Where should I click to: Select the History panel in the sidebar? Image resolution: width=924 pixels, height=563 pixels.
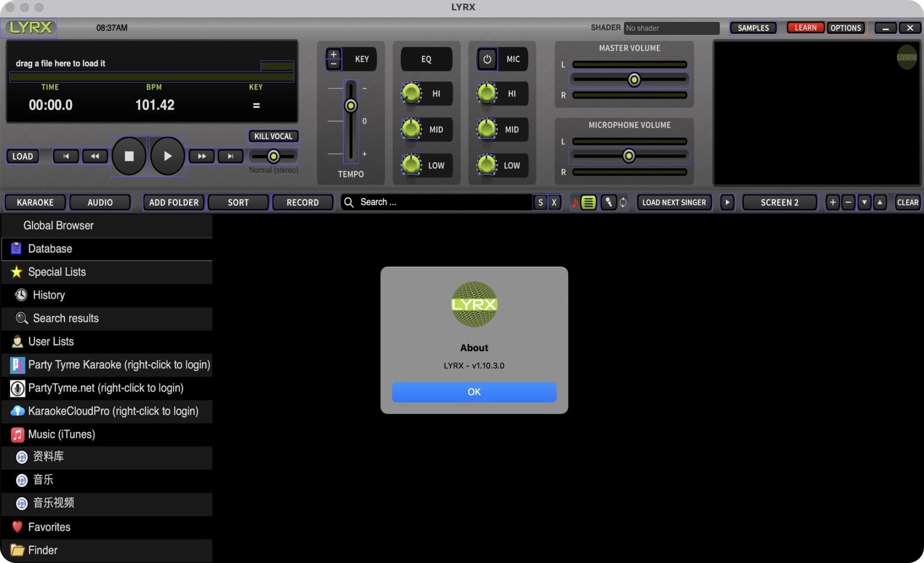tap(49, 295)
